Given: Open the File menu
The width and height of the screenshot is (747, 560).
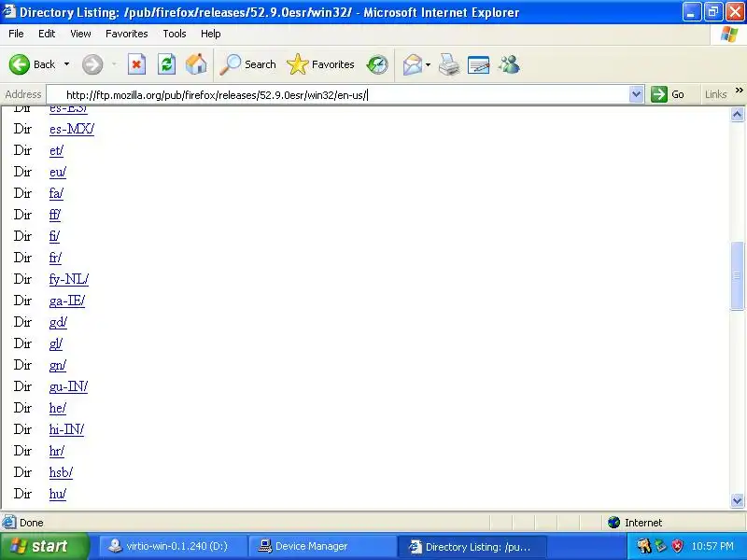Looking at the screenshot, I should (x=16, y=34).
